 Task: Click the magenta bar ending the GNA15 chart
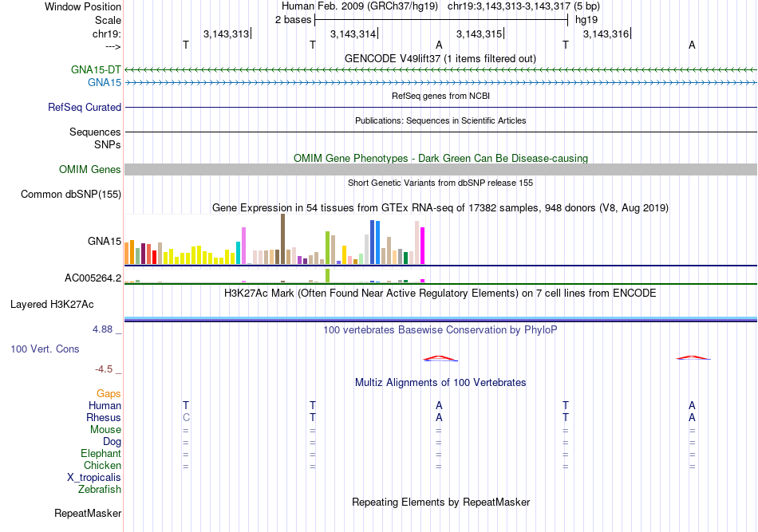pyautogui.click(x=423, y=246)
